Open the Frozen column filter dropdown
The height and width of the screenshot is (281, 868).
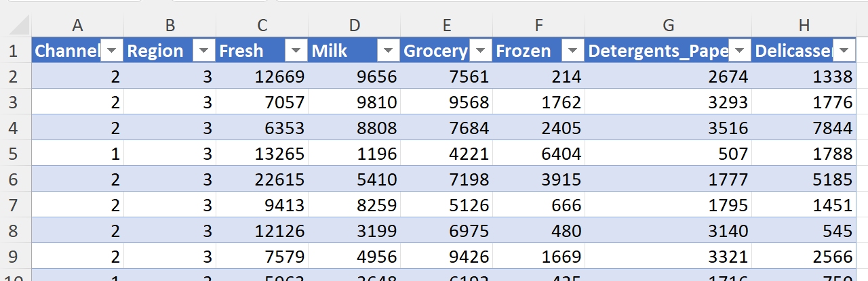574,51
